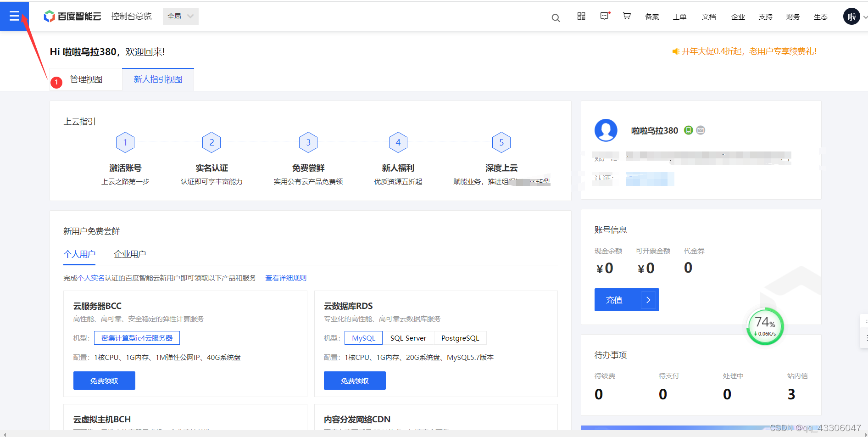Click 免费领取 under 云服务器BCC
The width and height of the screenshot is (868, 437).
click(104, 381)
